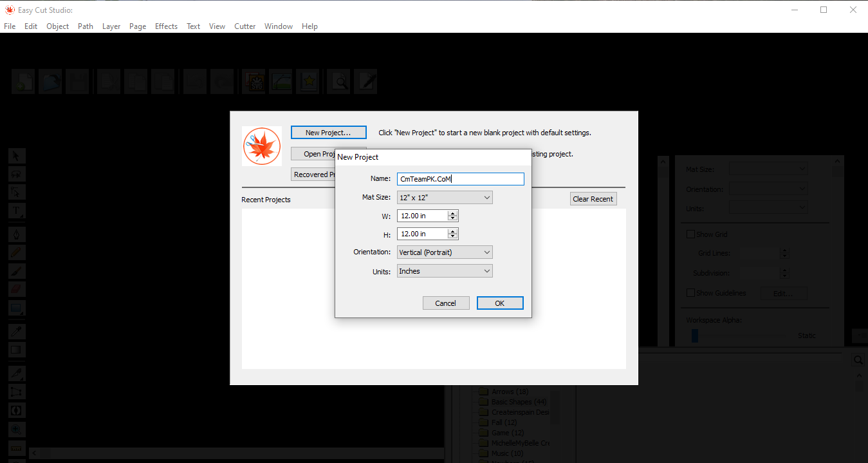The width and height of the screenshot is (868, 463).
Task: Click the Workspace Alpha slider handle
Action: click(x=695, y=335)
